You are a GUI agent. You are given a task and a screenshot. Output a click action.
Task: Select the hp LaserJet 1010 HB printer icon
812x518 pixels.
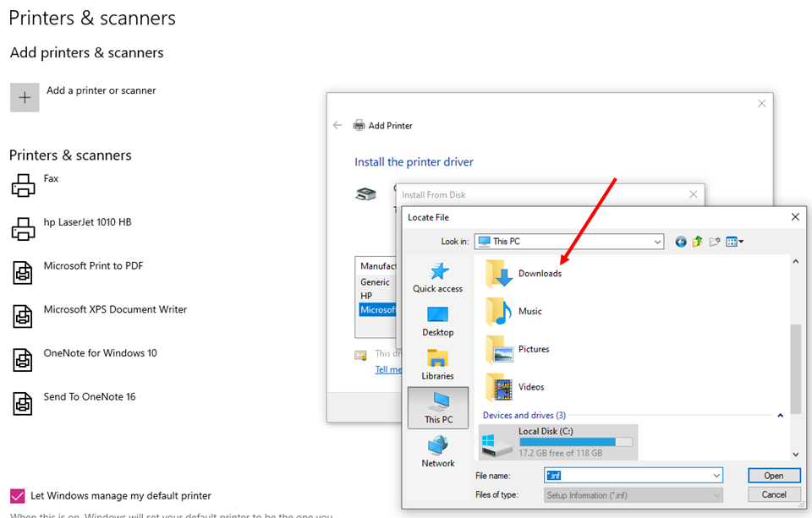pyautogui.click(x=24, y=229)
